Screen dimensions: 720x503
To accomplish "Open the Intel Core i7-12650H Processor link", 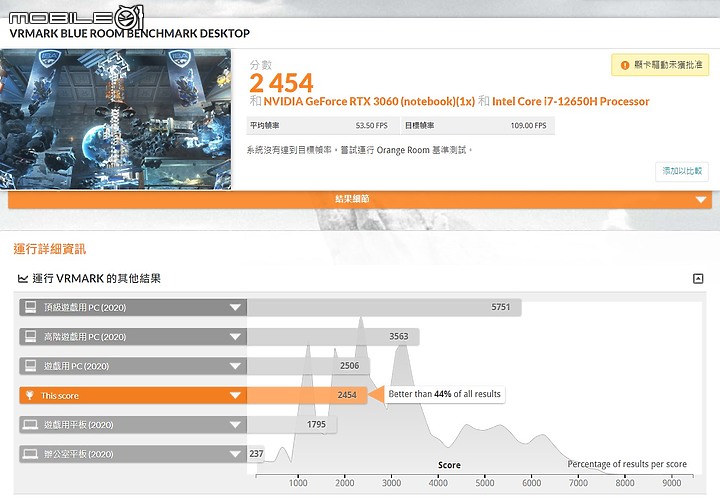I will click(571, 102).
